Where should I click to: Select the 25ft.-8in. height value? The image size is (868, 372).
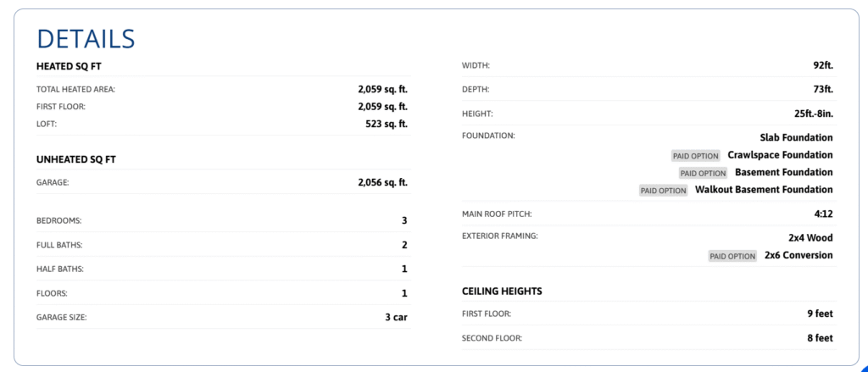tap(808, 114)
